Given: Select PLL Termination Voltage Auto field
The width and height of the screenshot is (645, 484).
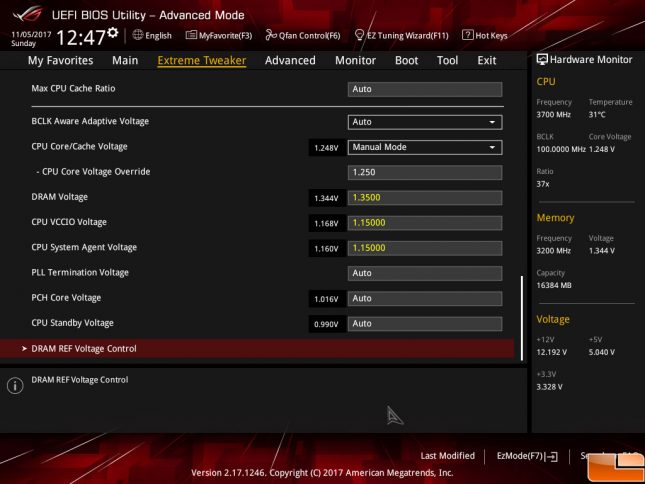Looking at the screenshot, I should click(425, 273).
